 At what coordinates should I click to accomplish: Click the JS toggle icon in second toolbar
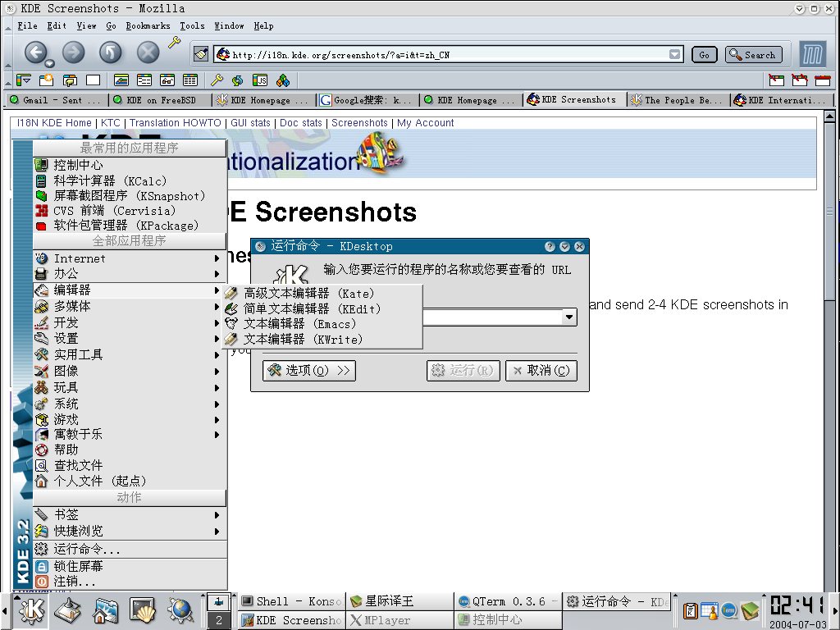point(260,80)
